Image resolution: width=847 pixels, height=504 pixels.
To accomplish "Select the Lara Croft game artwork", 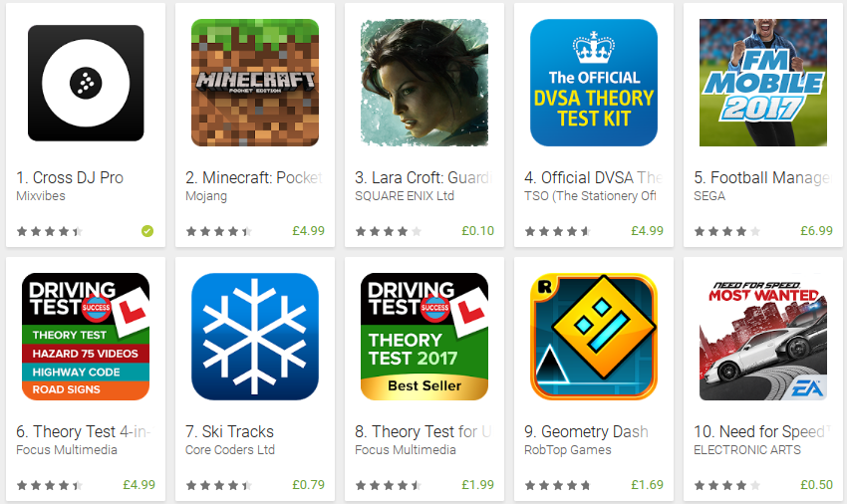I will [424, 83].
